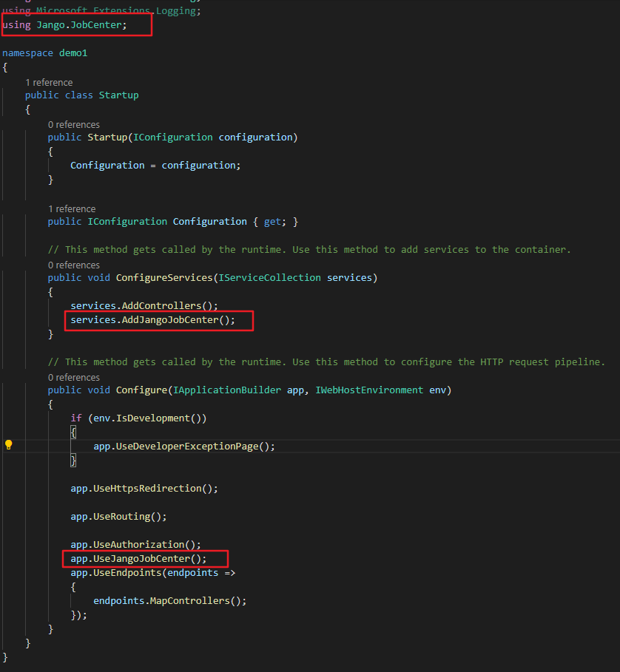Click '0 references' CodeLens above ConfigureServices method
This screenshot has height=672, width=620.
pyautogui.click(x=74, y=265)
